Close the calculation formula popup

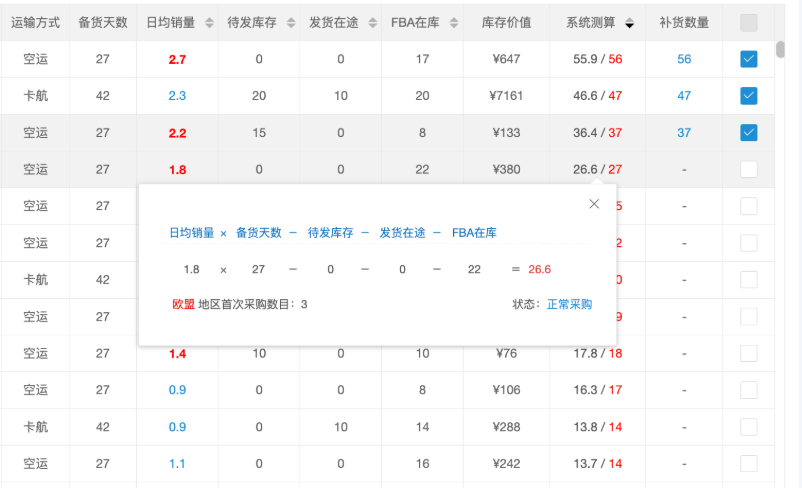coord(594,204)
